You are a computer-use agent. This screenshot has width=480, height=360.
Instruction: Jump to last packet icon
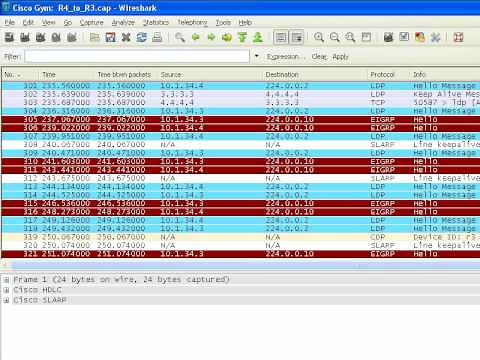pyautogui.click(x=258, y=37)
